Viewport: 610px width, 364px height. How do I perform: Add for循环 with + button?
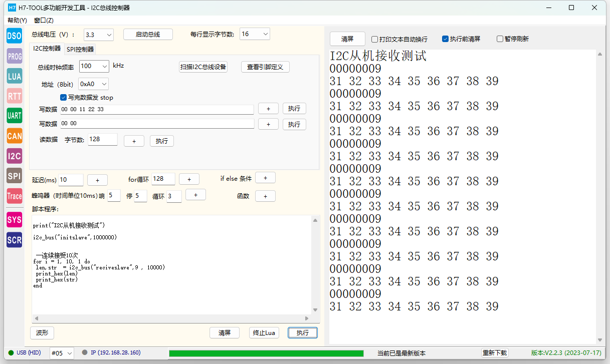click(189, 179)
